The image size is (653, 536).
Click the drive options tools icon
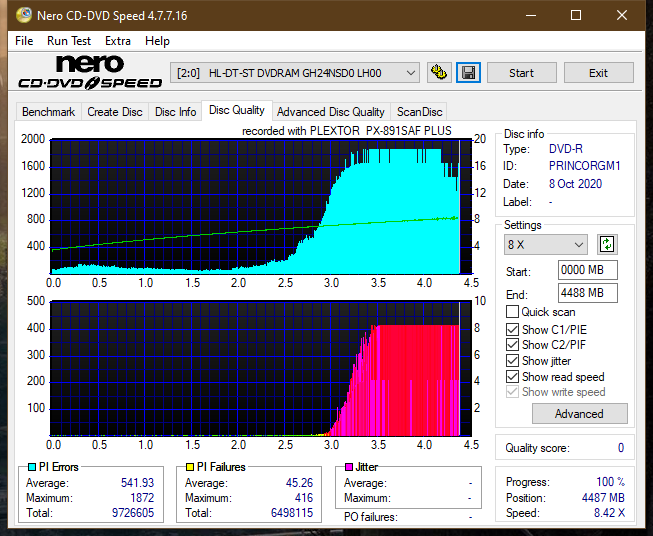(x=439, y=73)
